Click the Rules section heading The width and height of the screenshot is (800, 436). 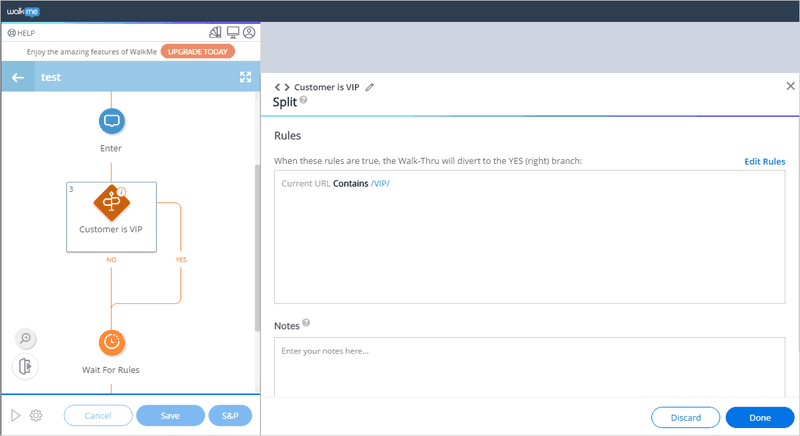coord(288,136)
